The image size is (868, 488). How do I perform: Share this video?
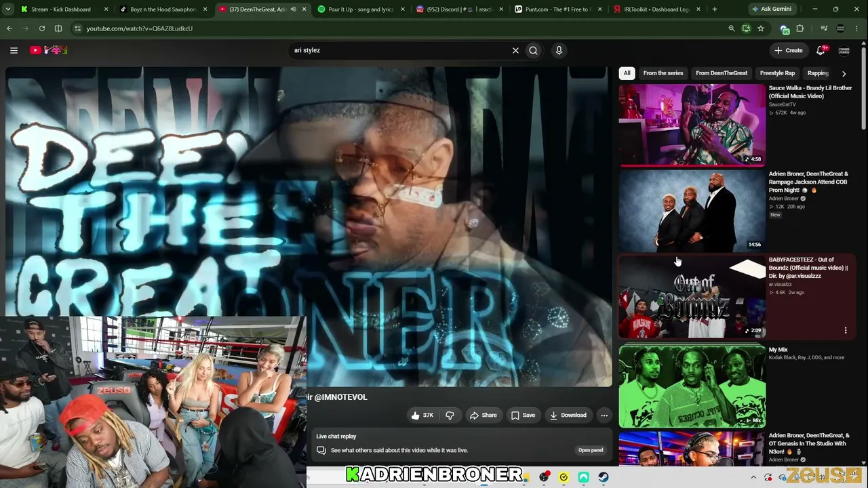tap(484, 415)
